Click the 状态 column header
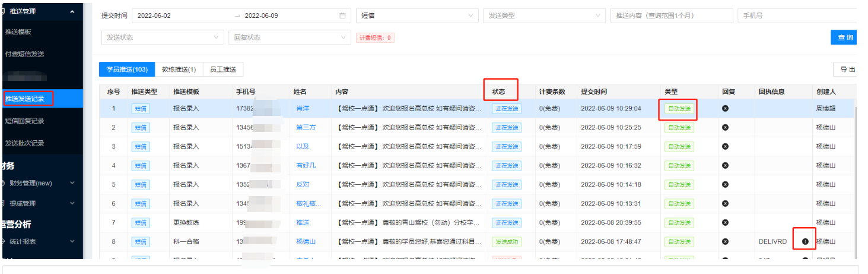Screen dimensions: 868x274 pyautogui.click(x=498, y=92)
